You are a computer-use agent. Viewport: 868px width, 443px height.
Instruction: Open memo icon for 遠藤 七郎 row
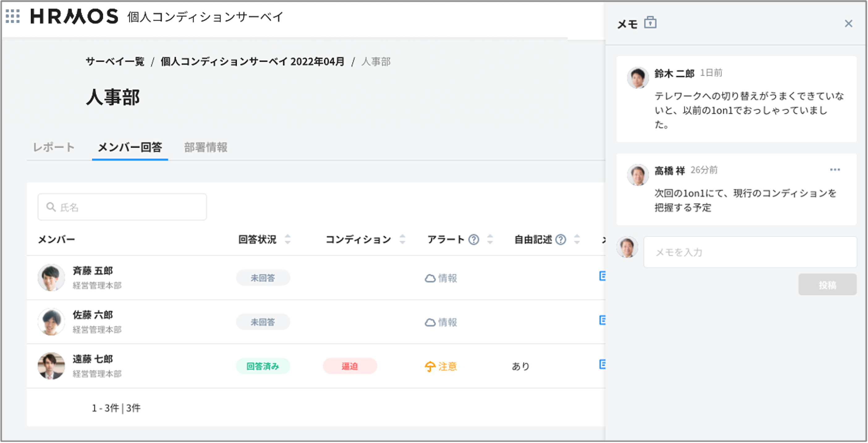[x=602, y=365]
